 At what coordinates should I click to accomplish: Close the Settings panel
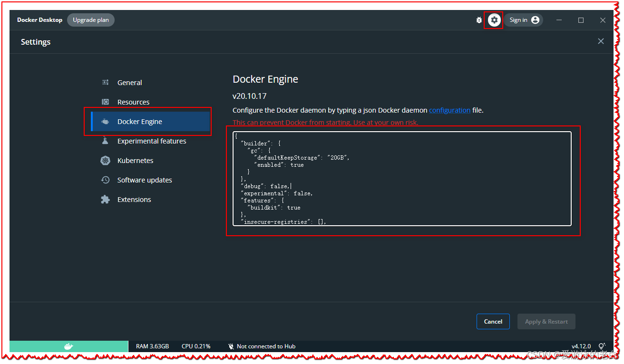tap(601, 41)
